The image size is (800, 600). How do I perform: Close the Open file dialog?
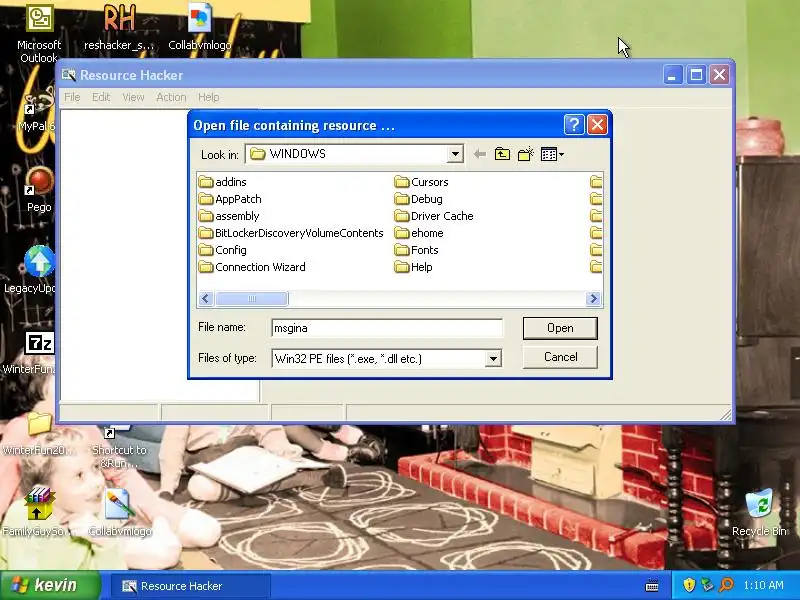point(597,124)
